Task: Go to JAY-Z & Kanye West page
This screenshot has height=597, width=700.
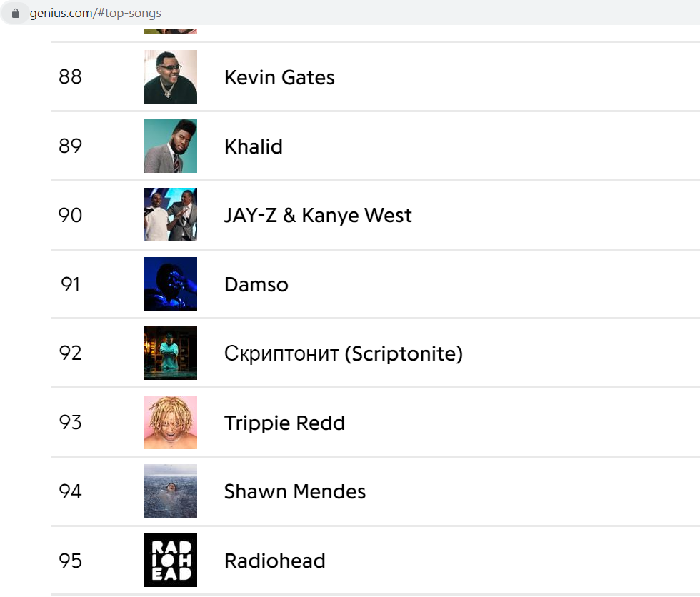Action: (318, 215)
